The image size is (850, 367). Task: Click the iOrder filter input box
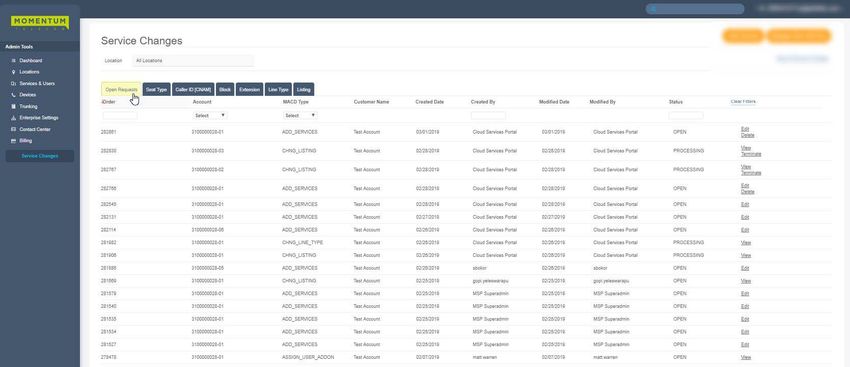(x=120, y=115)
